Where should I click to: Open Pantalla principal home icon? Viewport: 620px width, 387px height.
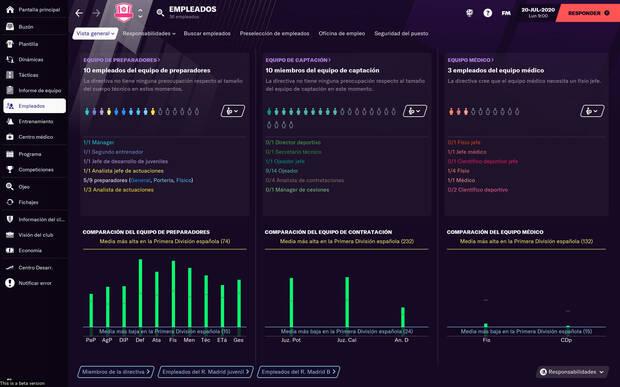(x=10, y=9)
